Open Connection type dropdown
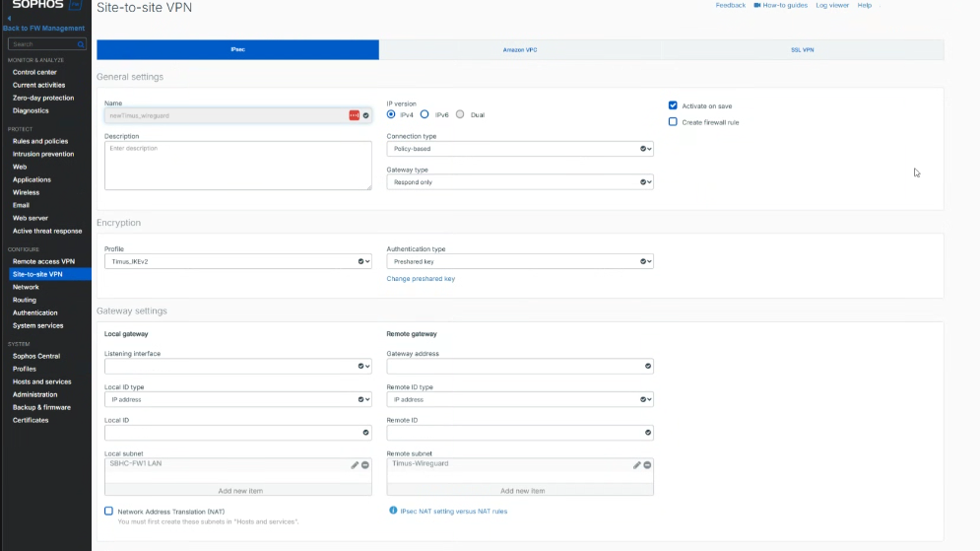The image size is (980, 551). (x=520, y=149)
